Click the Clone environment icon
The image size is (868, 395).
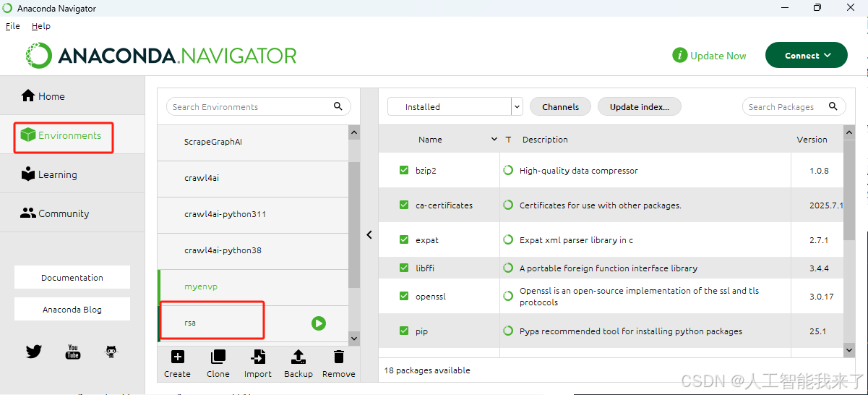[x=218, y=357]
